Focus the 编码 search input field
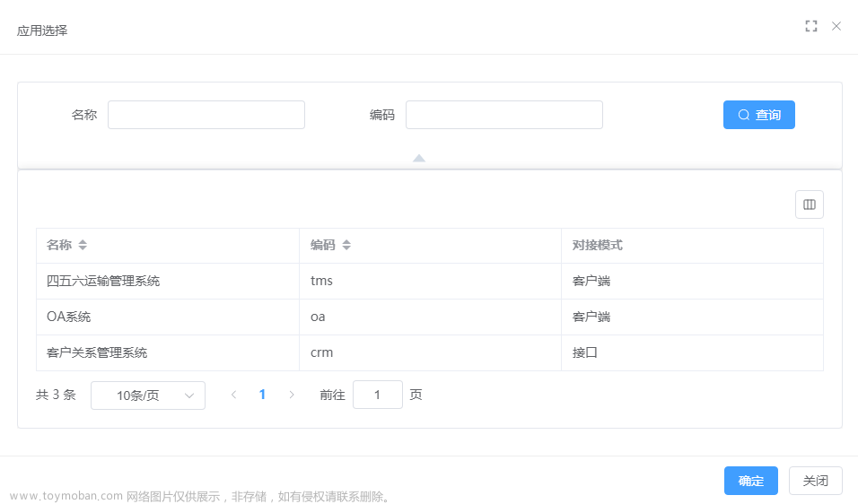The width and height of the screenshot is (858, 504). pos(504,115)
